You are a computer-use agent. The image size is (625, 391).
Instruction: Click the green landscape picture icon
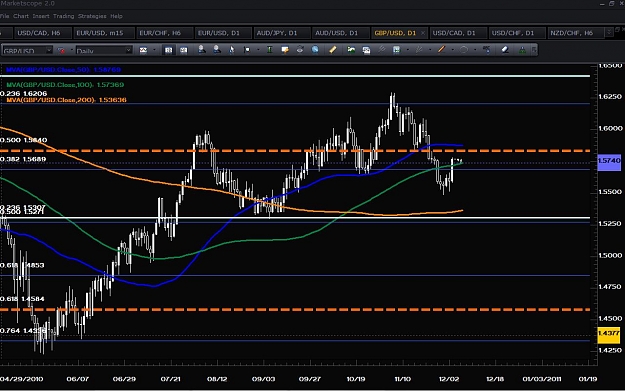351,49
